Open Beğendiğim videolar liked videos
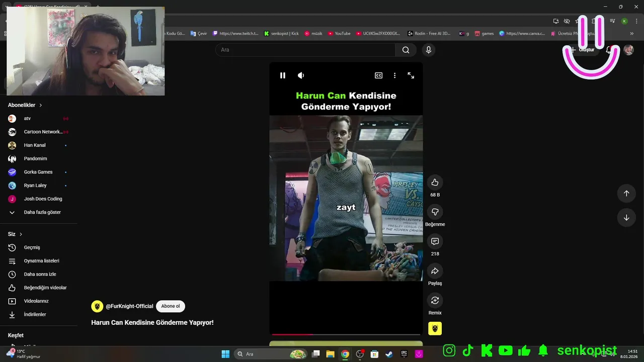This screenshot has height=362, width=644. click(39, 288)
